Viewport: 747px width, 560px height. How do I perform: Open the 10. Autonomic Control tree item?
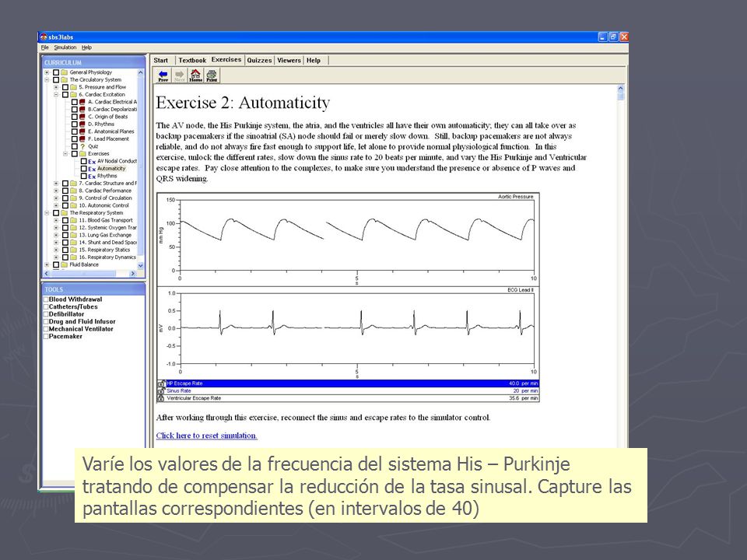pyautogui.click(x=103, y=205)
